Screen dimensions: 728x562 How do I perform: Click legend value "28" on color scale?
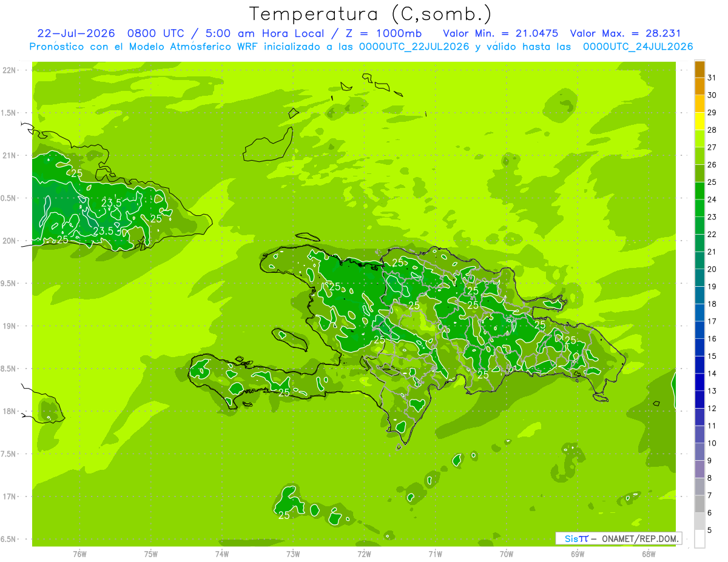712,130
